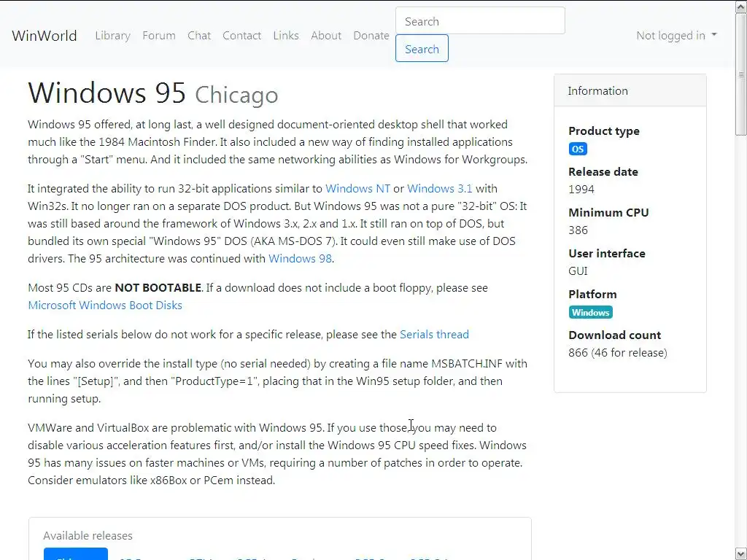
Task: Click the scrollbar down arrow
Action: [x=741, y=554]
